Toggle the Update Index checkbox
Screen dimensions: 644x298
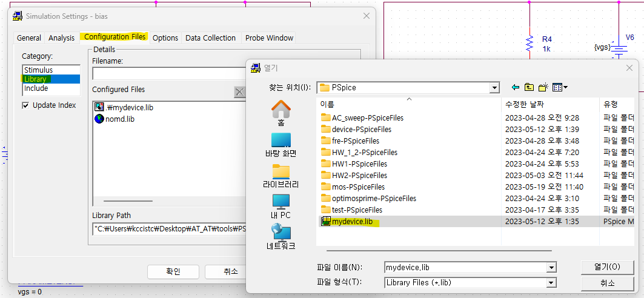[26, 105]
